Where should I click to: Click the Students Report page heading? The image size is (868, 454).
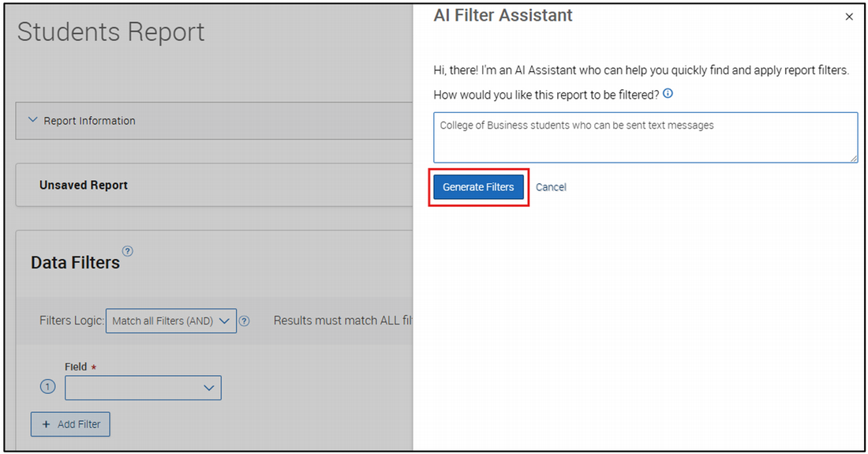pyautogui.click(x=110, y=32)
